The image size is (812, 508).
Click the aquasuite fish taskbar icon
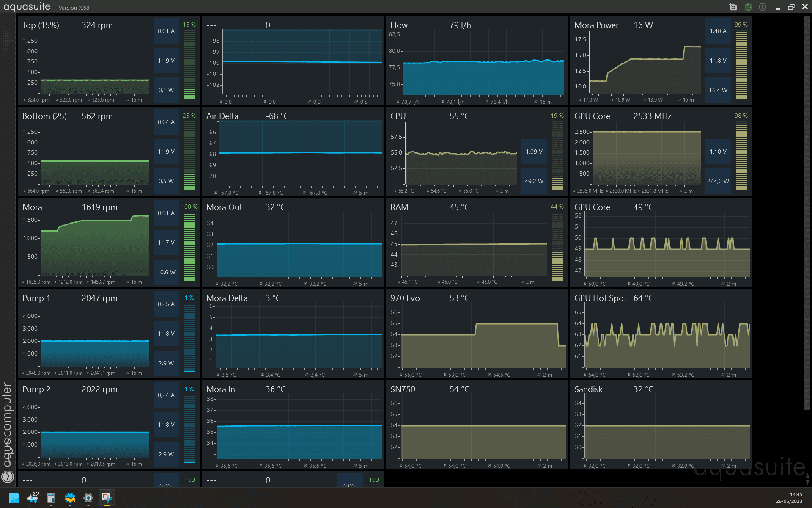pos(70,498)
